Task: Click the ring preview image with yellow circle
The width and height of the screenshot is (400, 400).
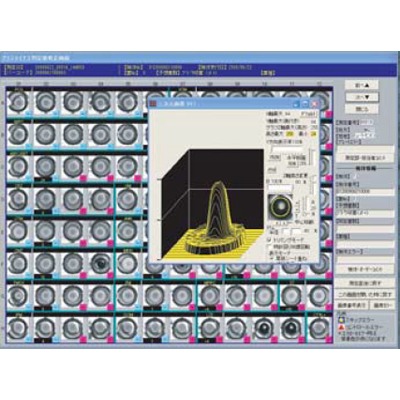Action: tap(279, 208)
